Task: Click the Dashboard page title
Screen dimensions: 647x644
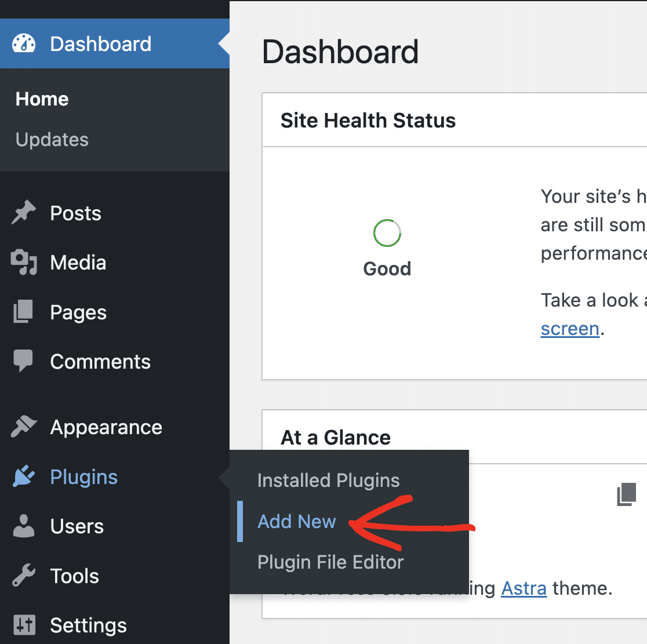Action: click(x=340, y=52)
